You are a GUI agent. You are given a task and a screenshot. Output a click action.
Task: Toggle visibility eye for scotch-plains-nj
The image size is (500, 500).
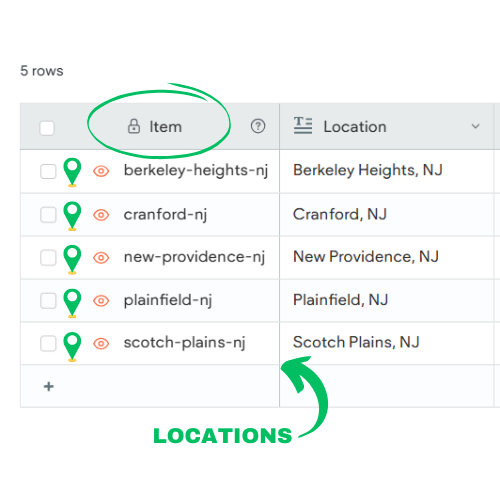click(x=101, y=343)
